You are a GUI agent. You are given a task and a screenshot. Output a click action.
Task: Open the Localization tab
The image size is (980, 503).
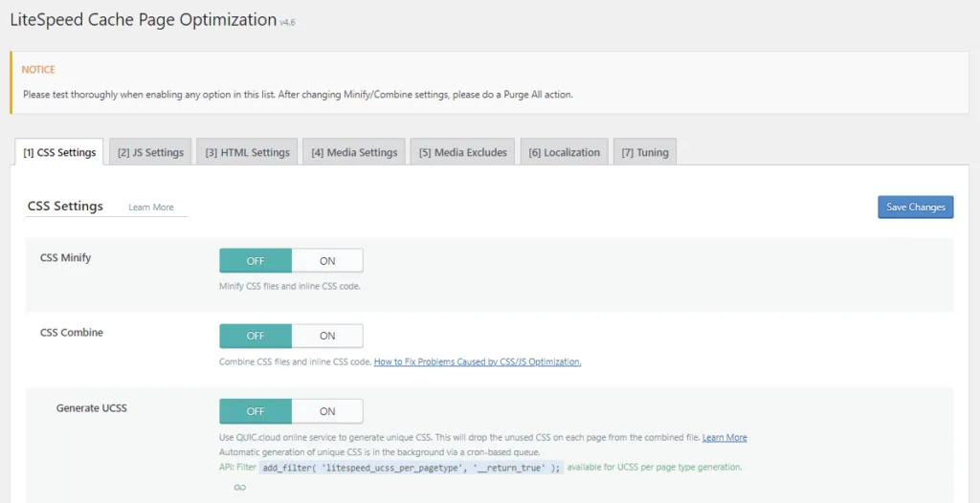tap(564, 152)
